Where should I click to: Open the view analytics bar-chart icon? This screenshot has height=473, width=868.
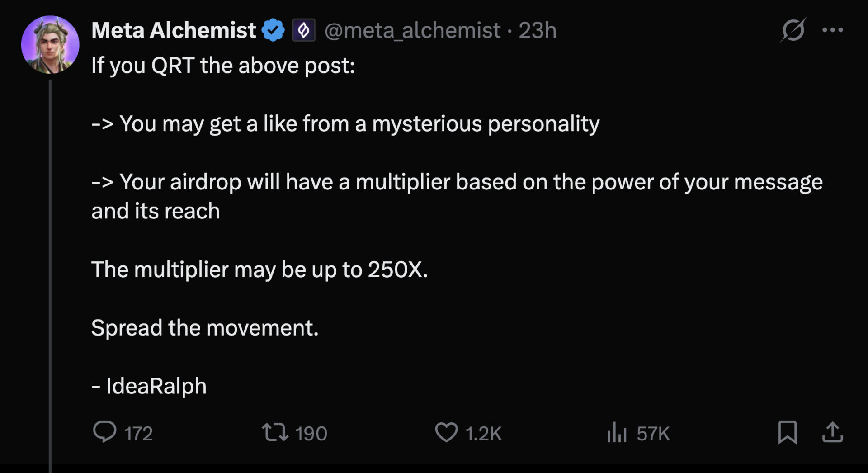click(617, 432)
